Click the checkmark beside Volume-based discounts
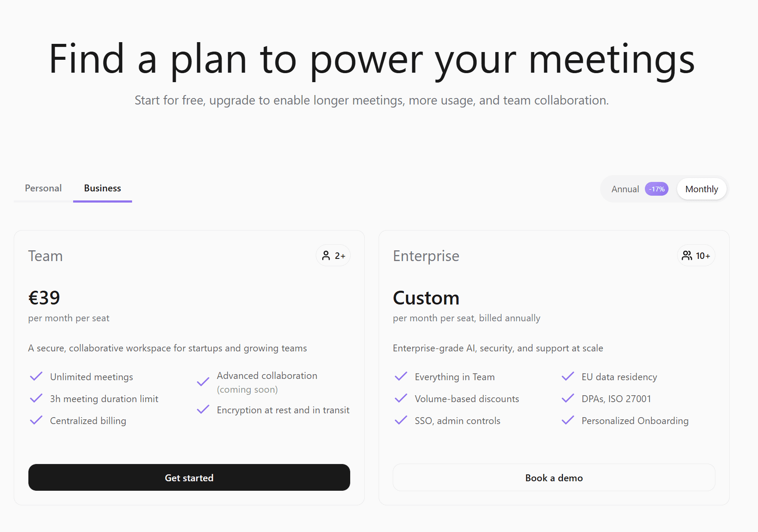Screen dimensions: 758x532 point(401,399)
